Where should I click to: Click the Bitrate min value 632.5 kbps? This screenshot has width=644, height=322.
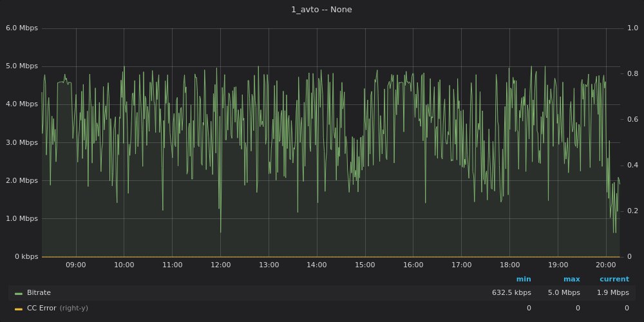[511, 293]
